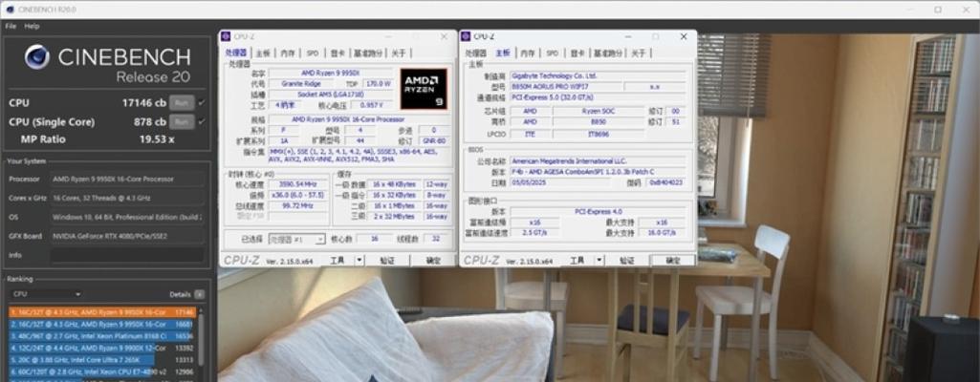Toggle the CPU (Single Core) test checkmark
This screenshot has height=382, width=980.
201,121
